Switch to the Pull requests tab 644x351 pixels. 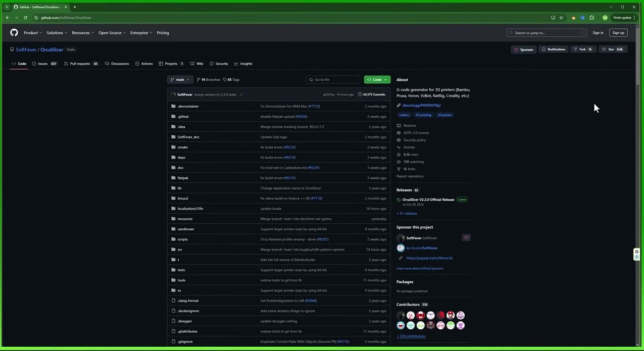tap(81, 64)
